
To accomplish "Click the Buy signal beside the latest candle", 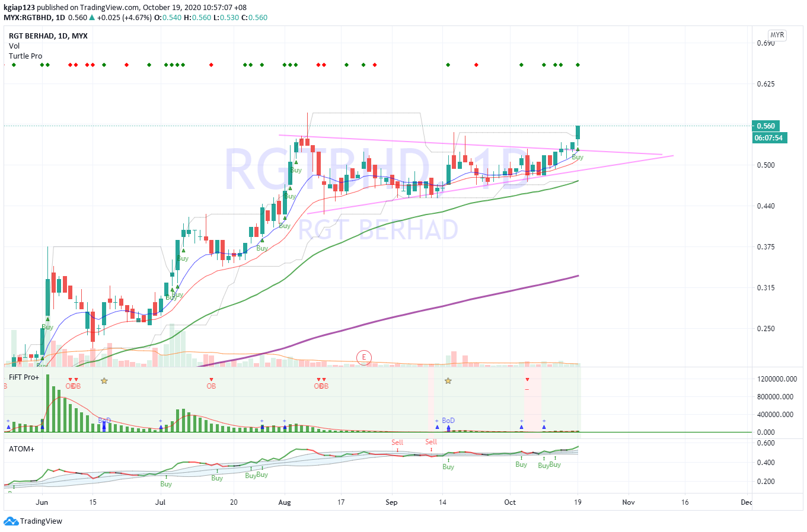I will pyautogui.click(x=578, y=158).
